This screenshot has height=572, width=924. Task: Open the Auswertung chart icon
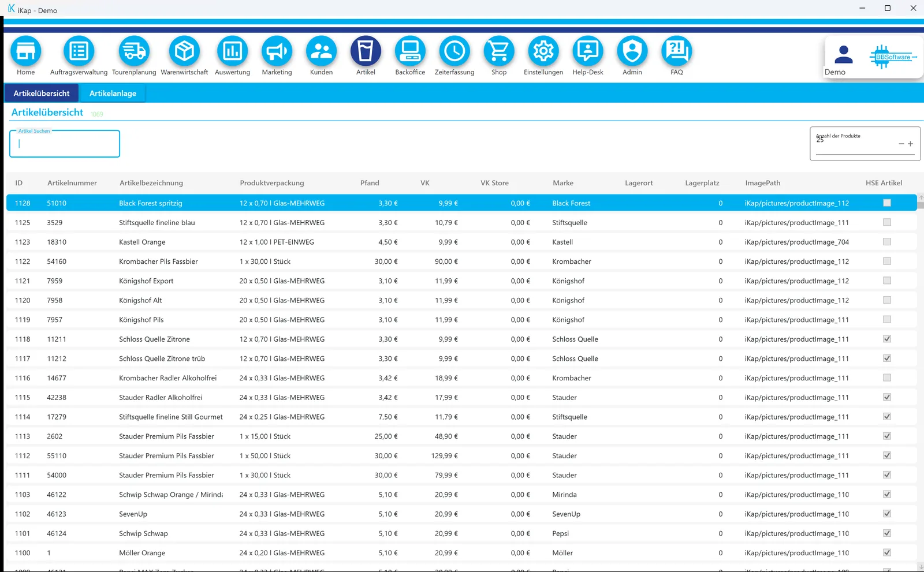click(x=232, y=51)
